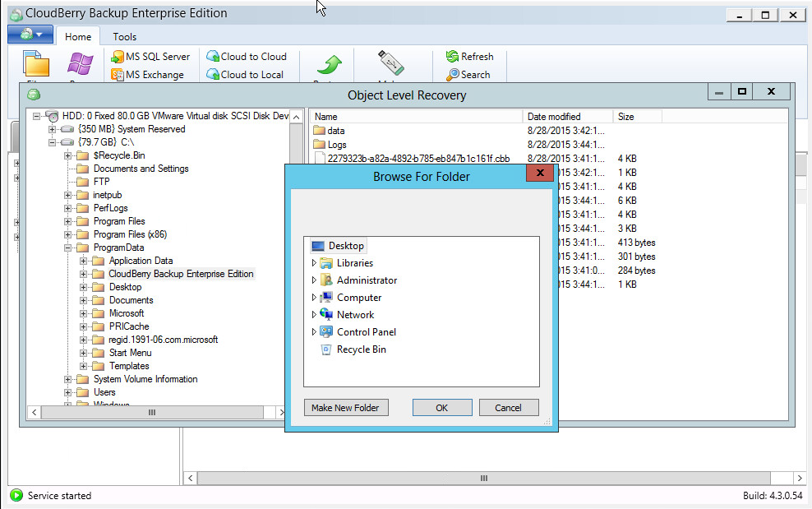This screenshot has height=509, width=812.
Task: Expand Computer node in browse dialog
Action: click(x=314, y=298)
